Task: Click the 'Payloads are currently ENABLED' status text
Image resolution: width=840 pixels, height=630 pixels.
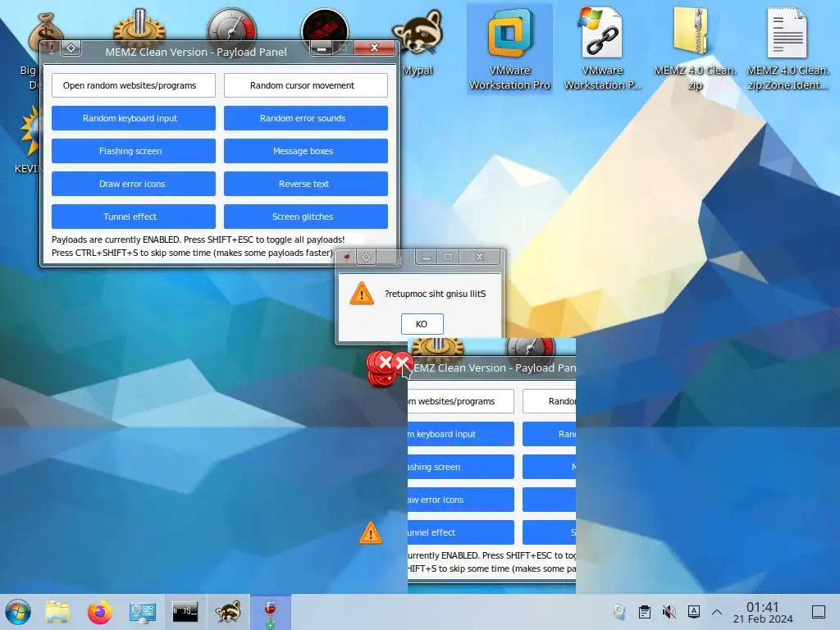Action: [x=199, y=240]
